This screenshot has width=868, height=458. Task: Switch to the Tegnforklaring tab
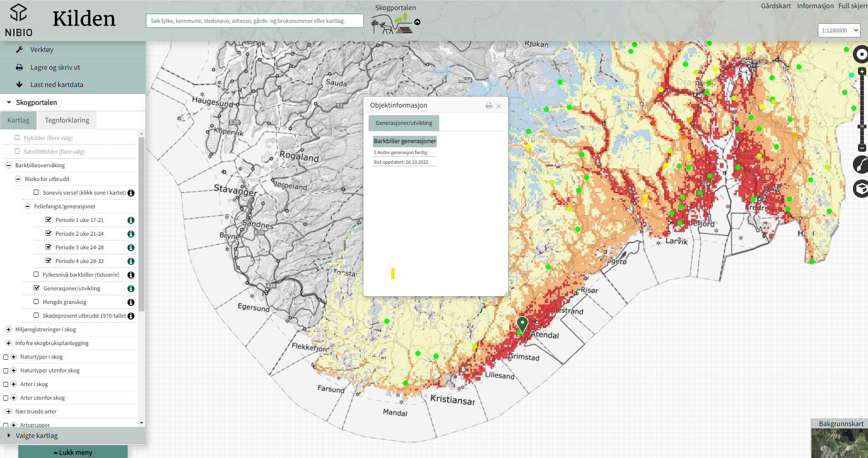tap(67, 120)
